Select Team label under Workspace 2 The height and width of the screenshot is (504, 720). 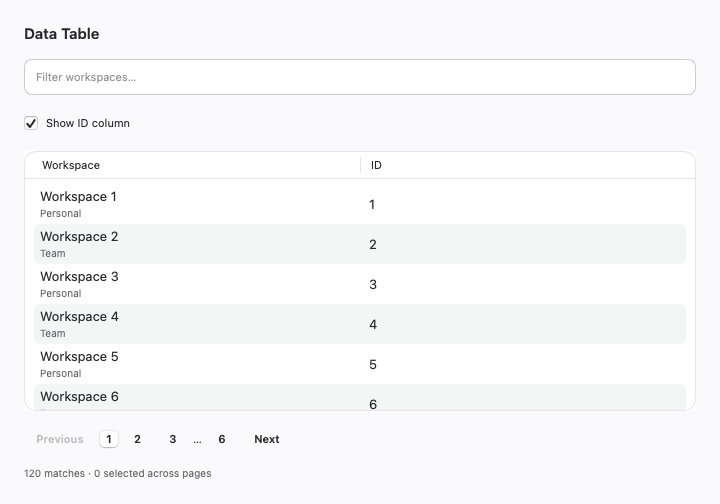coord(53,253)
